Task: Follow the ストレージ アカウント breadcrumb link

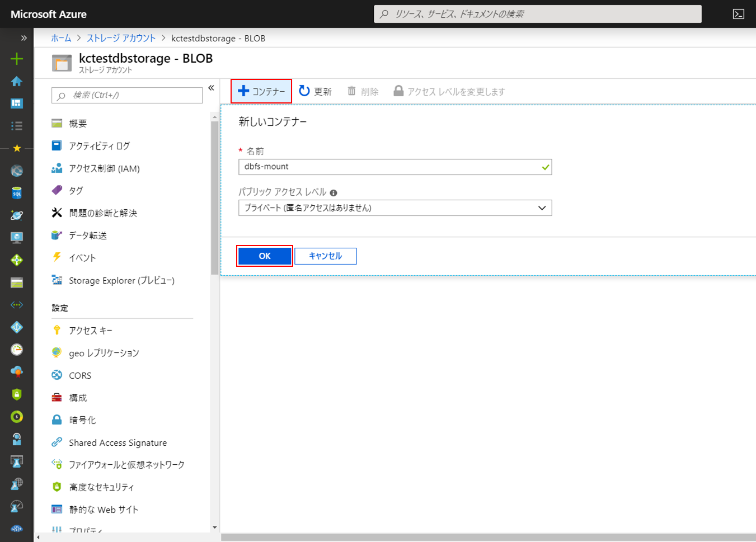Action: (121, 38)
